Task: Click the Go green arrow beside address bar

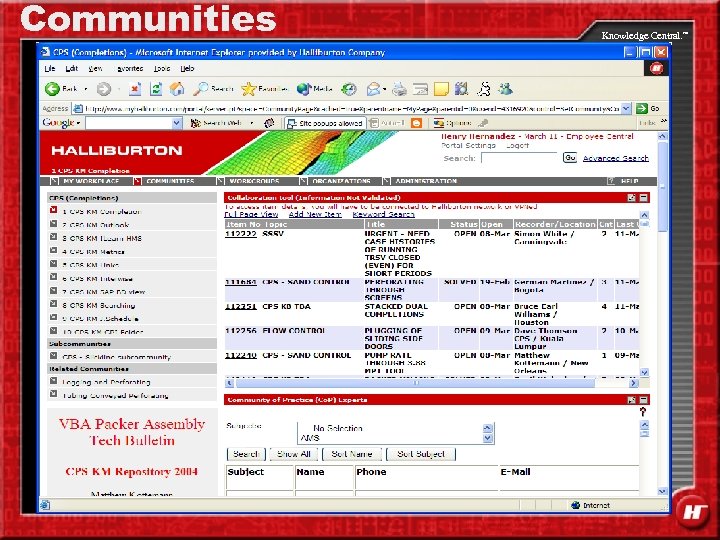Action: point(648,109)
